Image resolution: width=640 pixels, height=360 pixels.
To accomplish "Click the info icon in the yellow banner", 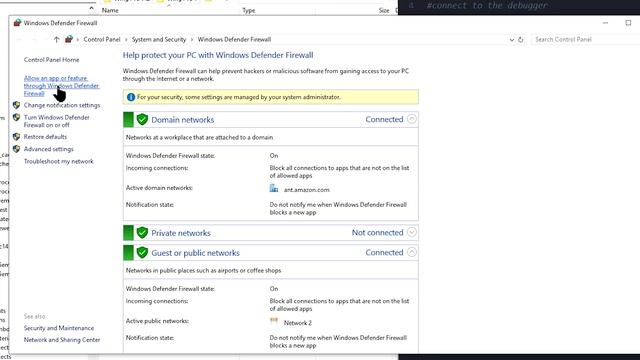I will (131, 97).
